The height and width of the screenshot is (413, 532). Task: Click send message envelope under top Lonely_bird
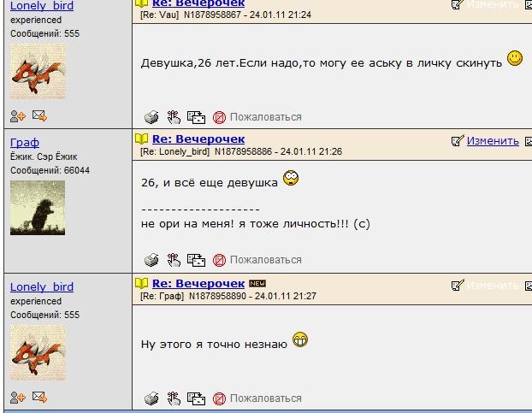coord(39,115)
